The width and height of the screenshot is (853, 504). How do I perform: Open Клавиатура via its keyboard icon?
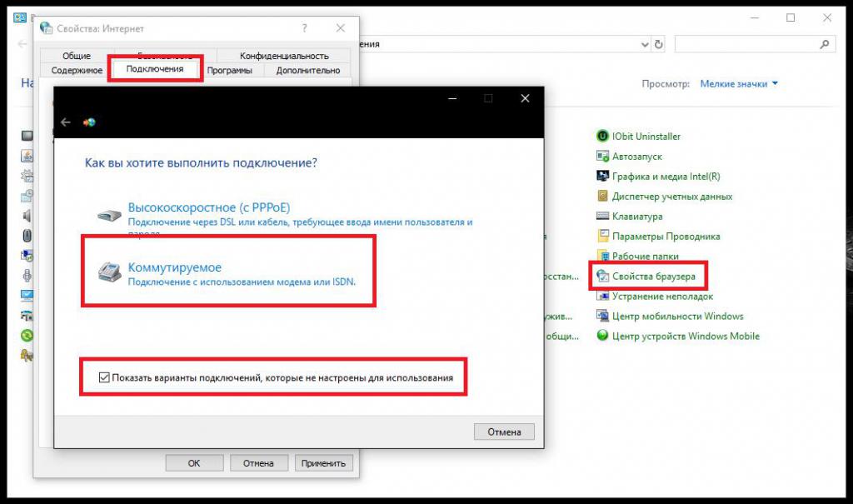pos(602,216)
